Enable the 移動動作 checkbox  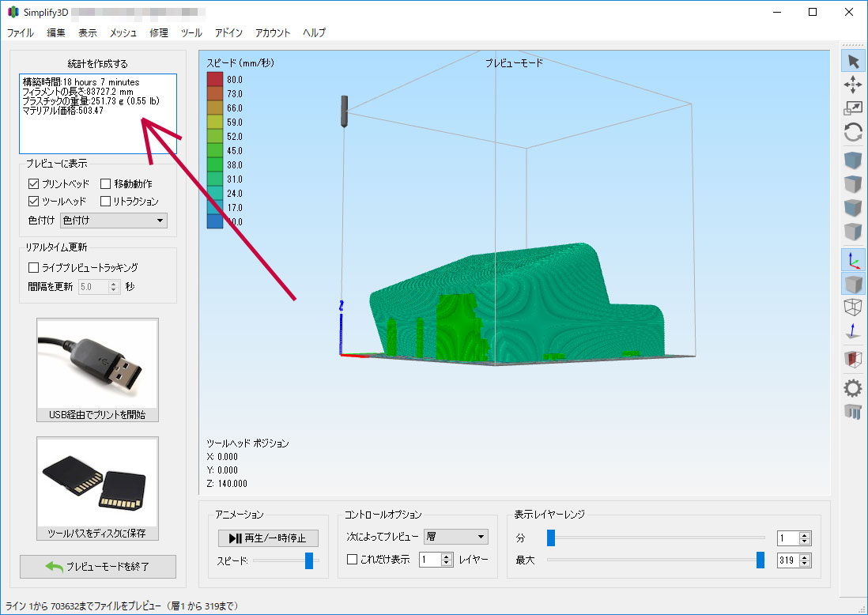[x=106, y=183]
